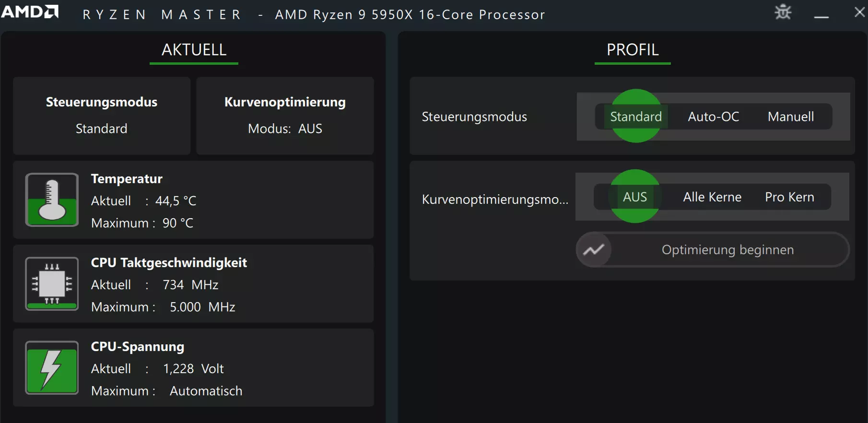
Task: Click the chart icon on Optimierung beginnen
Action: 594,250
